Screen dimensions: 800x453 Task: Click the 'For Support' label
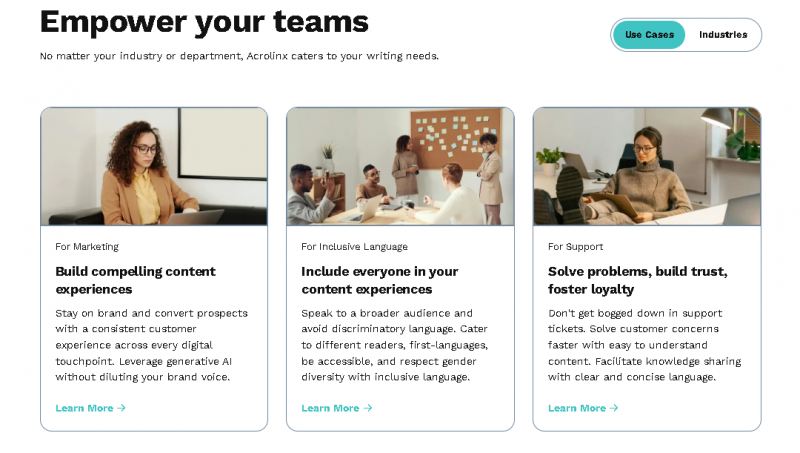(x=575, y=246)
